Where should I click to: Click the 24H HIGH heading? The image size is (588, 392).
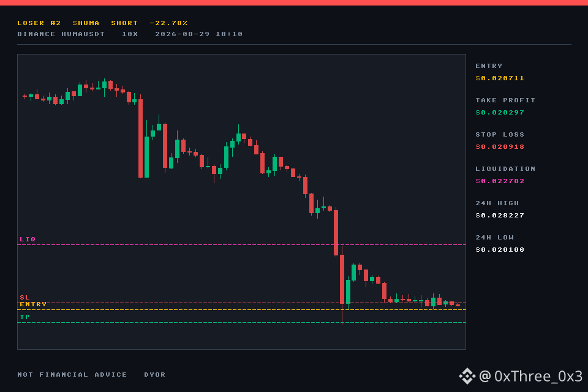(497, 203)
